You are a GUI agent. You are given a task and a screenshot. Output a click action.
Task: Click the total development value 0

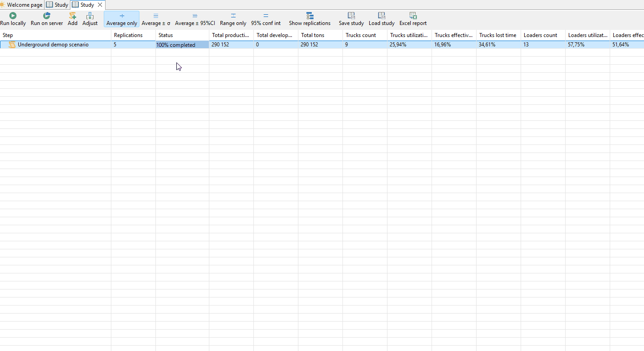(x=257, y=45)
